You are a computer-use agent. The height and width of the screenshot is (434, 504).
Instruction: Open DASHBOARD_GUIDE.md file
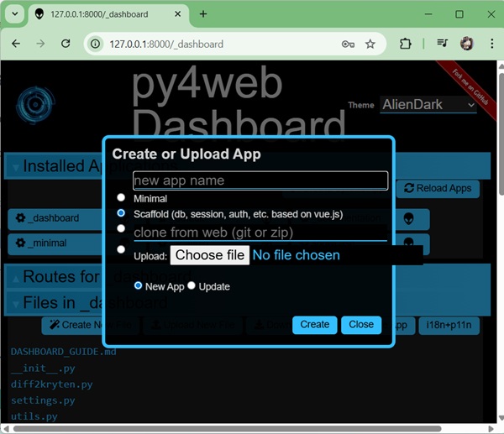63,352
